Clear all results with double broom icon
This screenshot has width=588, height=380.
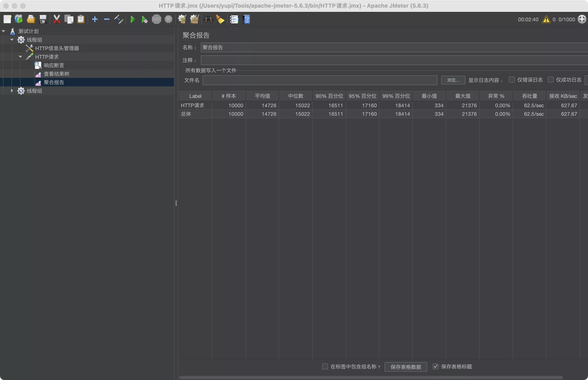(194, 19)
